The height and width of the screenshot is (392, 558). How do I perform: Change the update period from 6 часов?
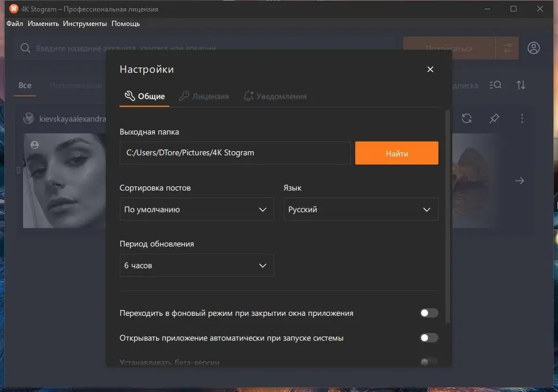pyautogui.click(x=196, y=265)
